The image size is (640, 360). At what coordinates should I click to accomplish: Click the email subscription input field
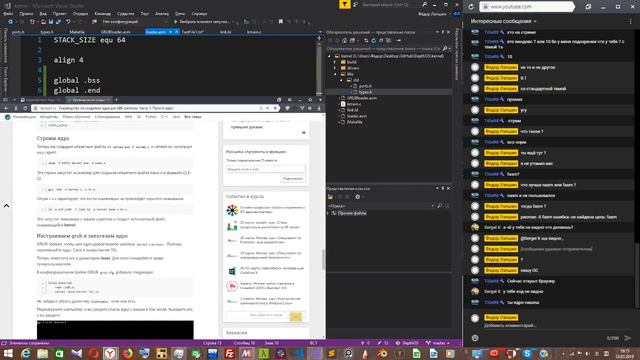pyautogui.click(x=265, y=169)
